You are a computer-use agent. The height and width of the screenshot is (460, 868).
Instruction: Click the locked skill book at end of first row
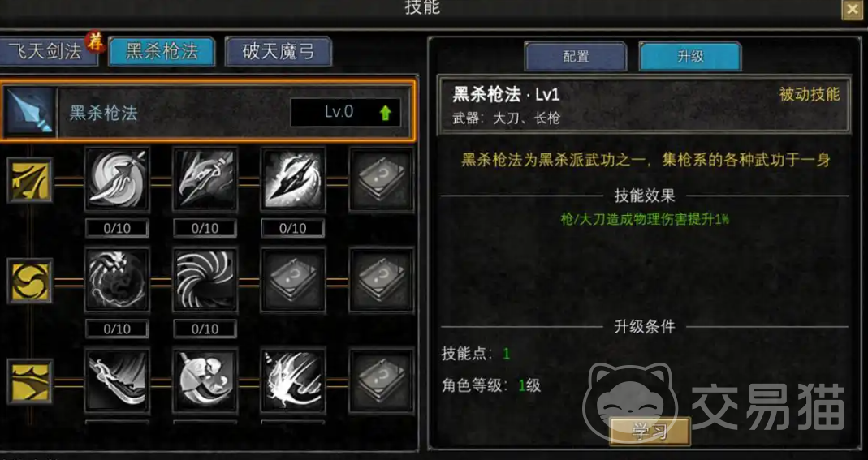[382, 179]
